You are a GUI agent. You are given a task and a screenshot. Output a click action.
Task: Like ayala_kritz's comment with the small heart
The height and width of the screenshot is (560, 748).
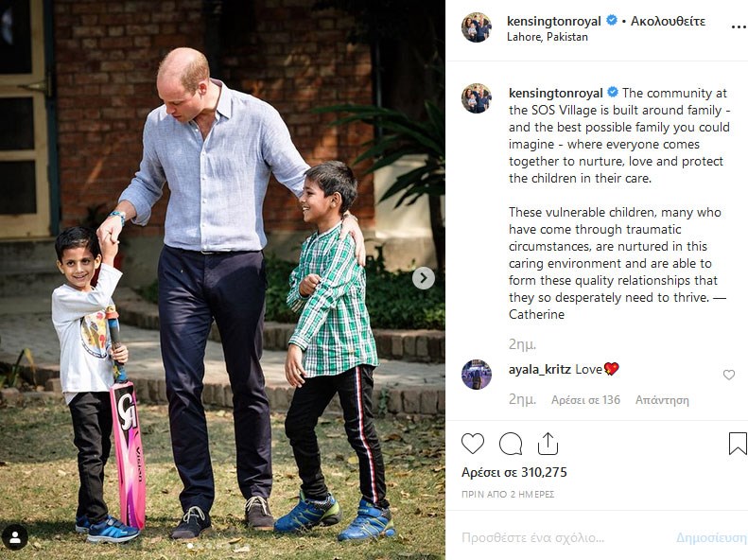[x=728, y=375]
